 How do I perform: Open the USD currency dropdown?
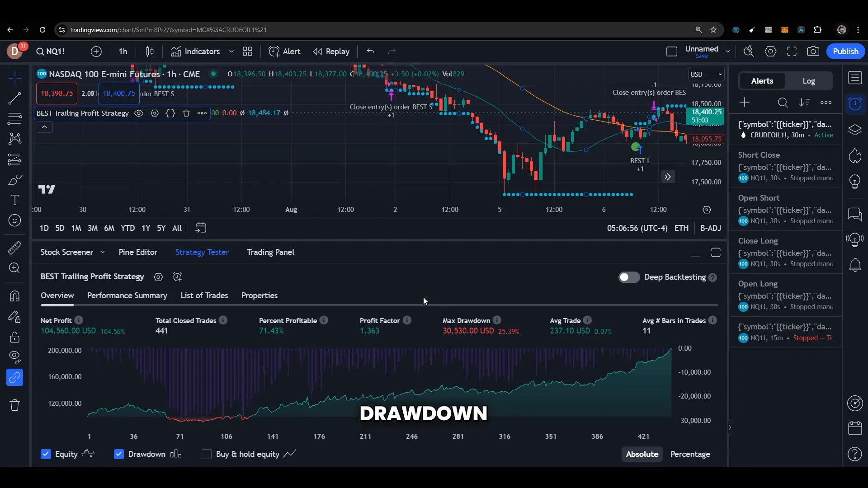(706, 74)
